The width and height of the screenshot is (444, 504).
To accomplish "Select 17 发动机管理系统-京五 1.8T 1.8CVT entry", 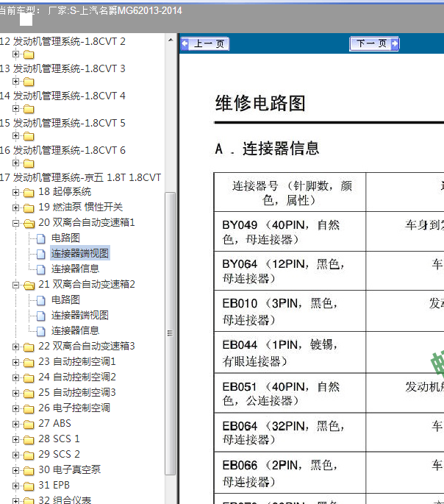I will pos(80,177).
